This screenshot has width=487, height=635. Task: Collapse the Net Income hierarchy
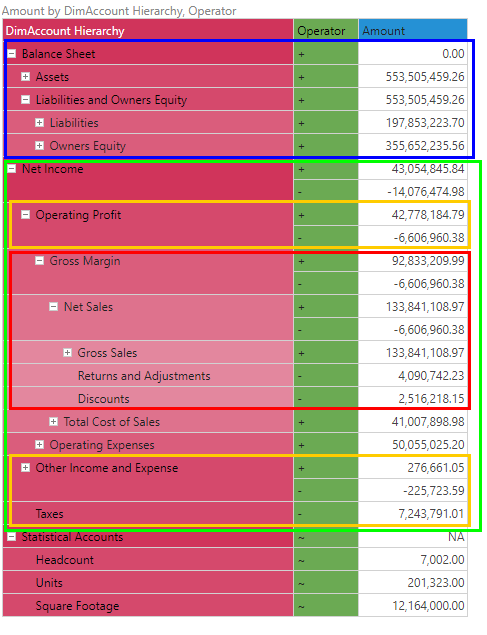pyautogui.click(x=12, y=168)
